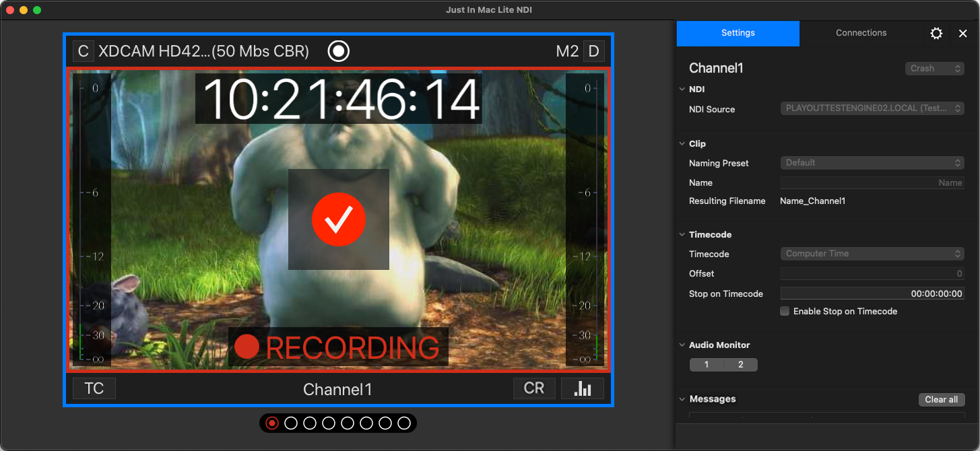Select audio monitor channel 1
The height and width of the screenshot is (451, 980).
[x=707, y=365]
